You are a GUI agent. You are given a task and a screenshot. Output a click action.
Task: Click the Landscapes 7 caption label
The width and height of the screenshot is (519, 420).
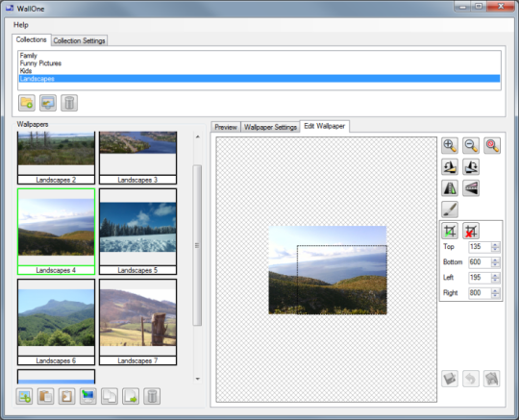point(137,360)
